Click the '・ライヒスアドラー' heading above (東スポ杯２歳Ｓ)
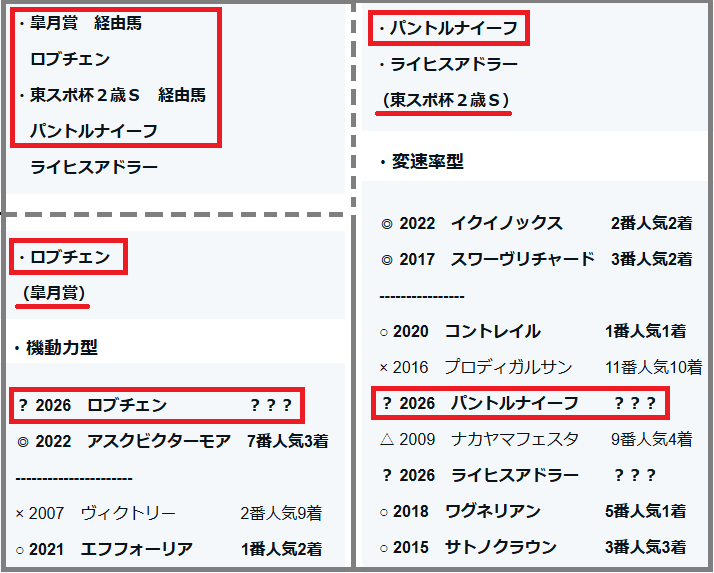This screenshot has height=573, width=714. [x=448, y=64]
